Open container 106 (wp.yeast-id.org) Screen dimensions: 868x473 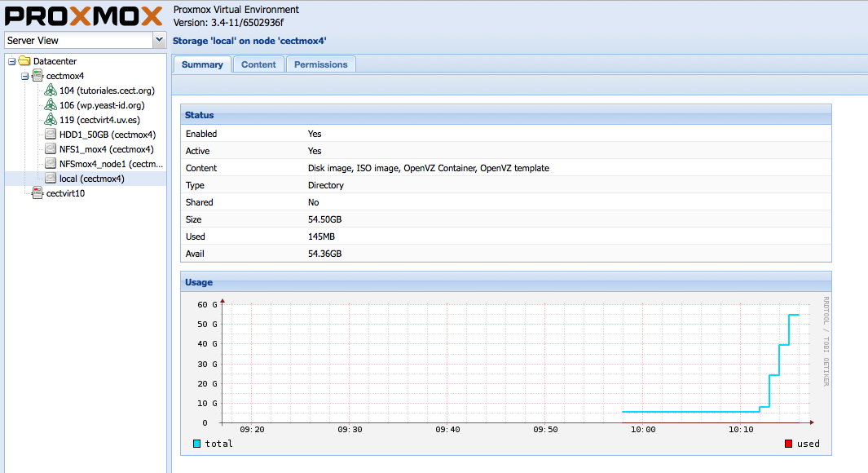pyautogui.click(x=102, y=105)
